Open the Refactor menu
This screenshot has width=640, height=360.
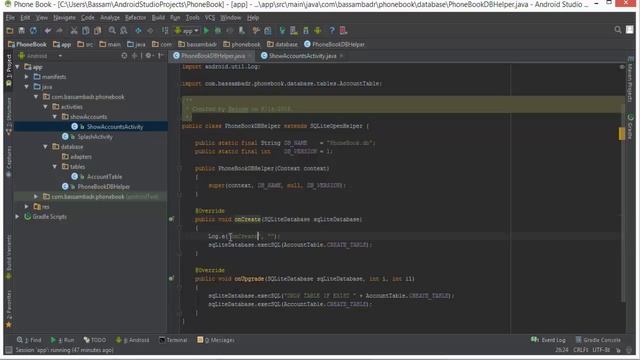136,18
